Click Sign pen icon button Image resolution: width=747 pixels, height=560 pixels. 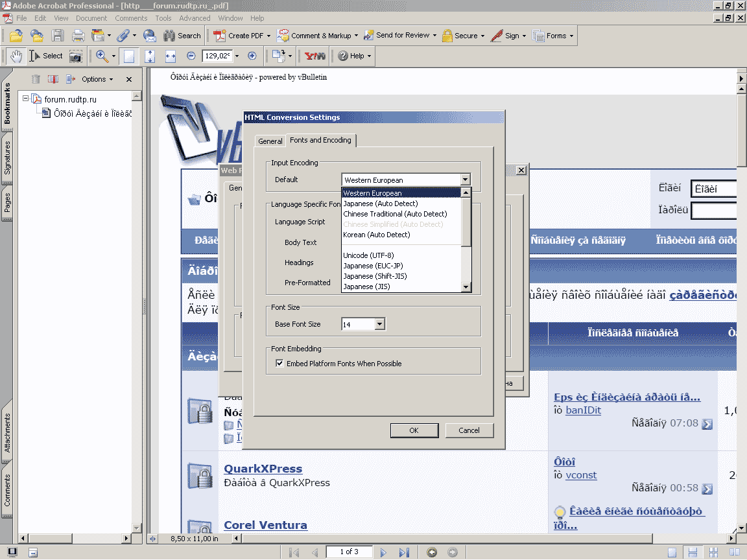pos(508,36)
